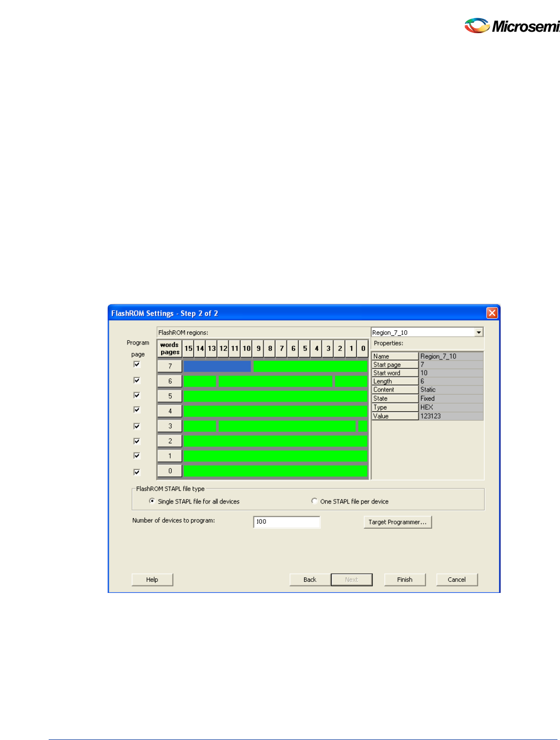Change the number of devices to program
Screen dimensions: 560x740
click(x=287, y=522)
